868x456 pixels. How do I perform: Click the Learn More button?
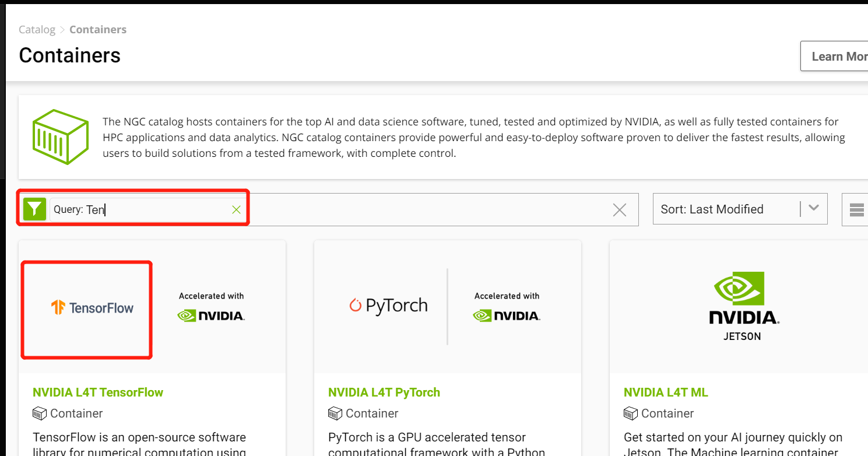click(835, 56)
